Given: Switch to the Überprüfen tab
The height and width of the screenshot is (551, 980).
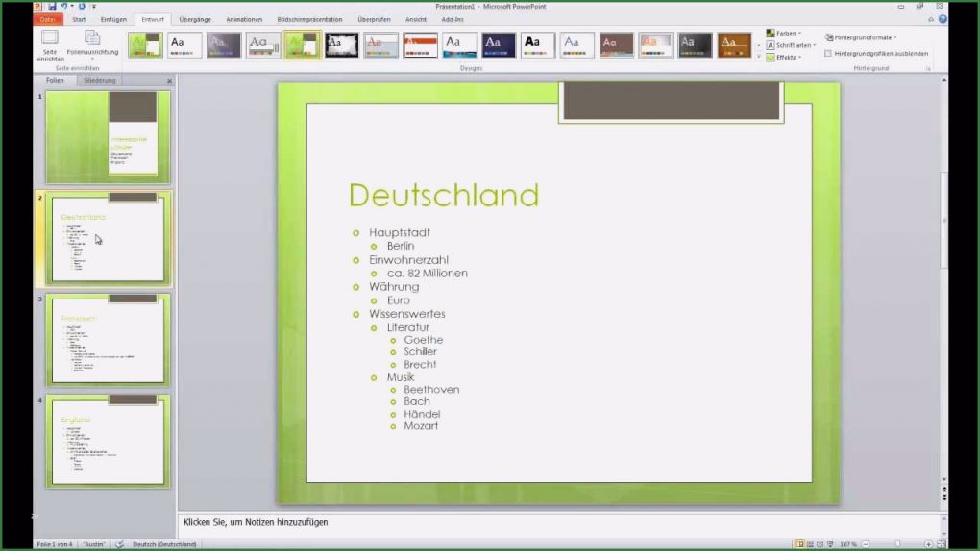Looking at the screenshot, I should click(374, 19).
